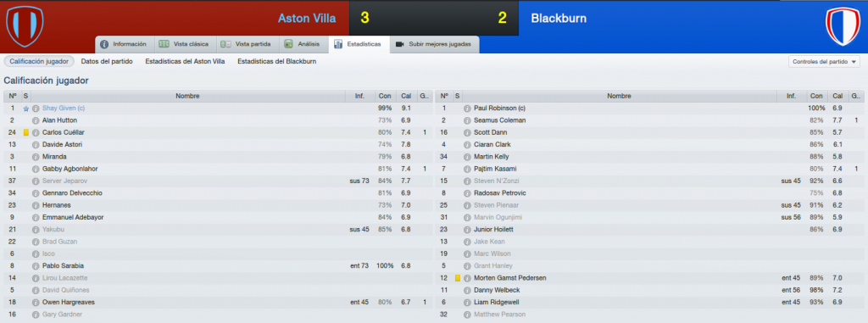
Task: Open Seamus Coleman player link
Action: [500, 120]
